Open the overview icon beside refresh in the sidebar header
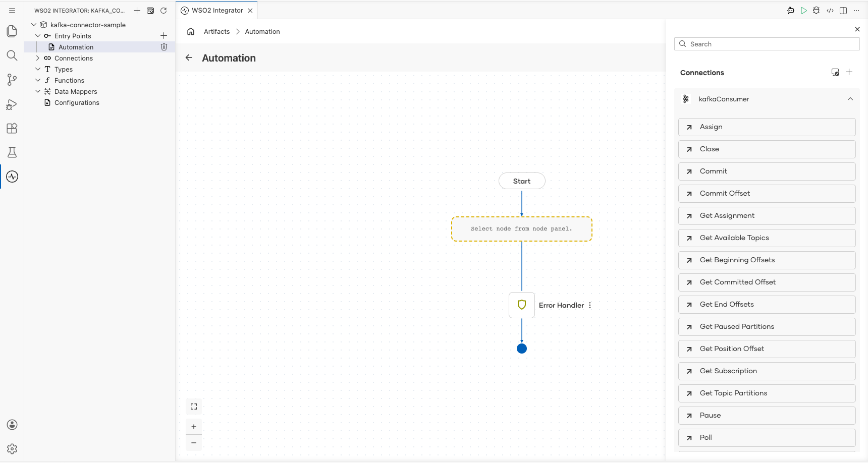This screenshot has width=868, height=463. pyautogui.click(x=150, y=10)
